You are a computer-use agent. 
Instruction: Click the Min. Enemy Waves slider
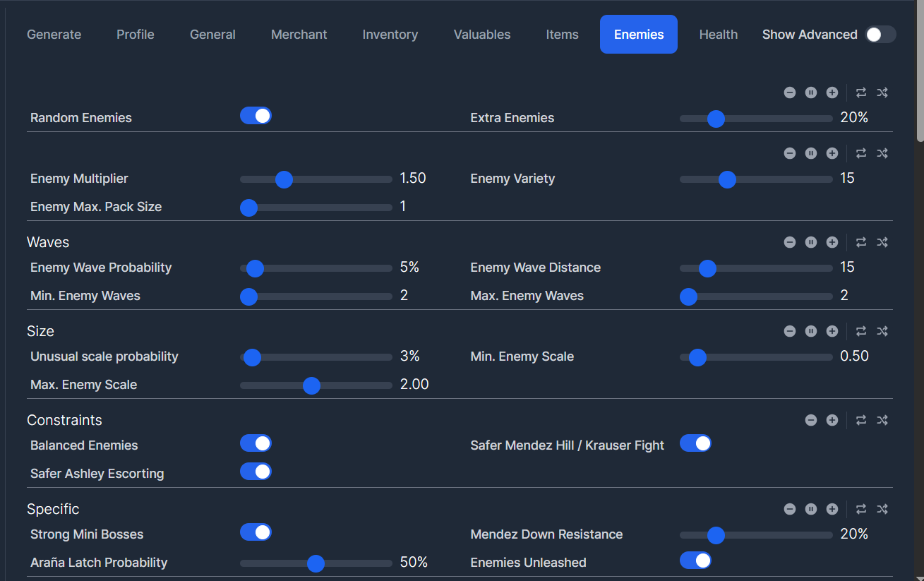tap(316, 297)
